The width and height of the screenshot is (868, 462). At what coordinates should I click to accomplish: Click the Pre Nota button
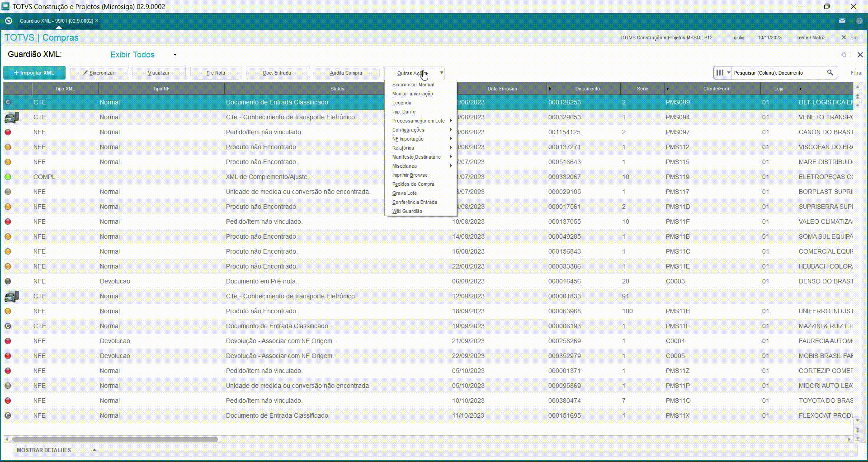[x=216, y=73]
